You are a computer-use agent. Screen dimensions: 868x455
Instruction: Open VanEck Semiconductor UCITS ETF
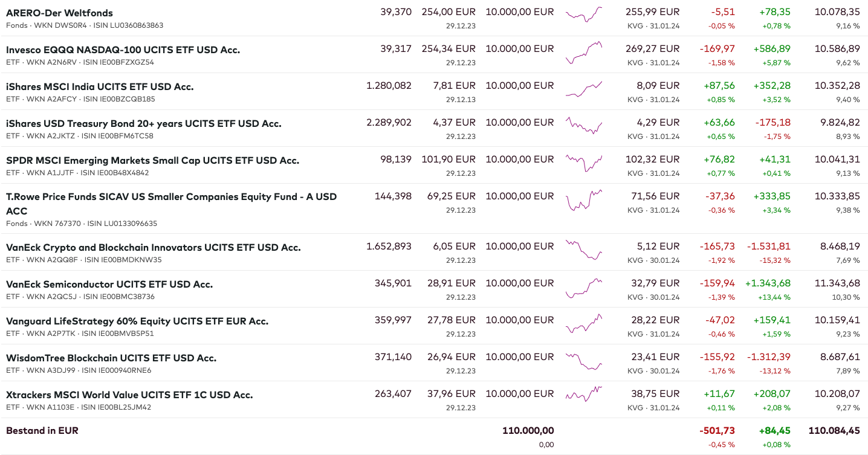tap(109, 284)
